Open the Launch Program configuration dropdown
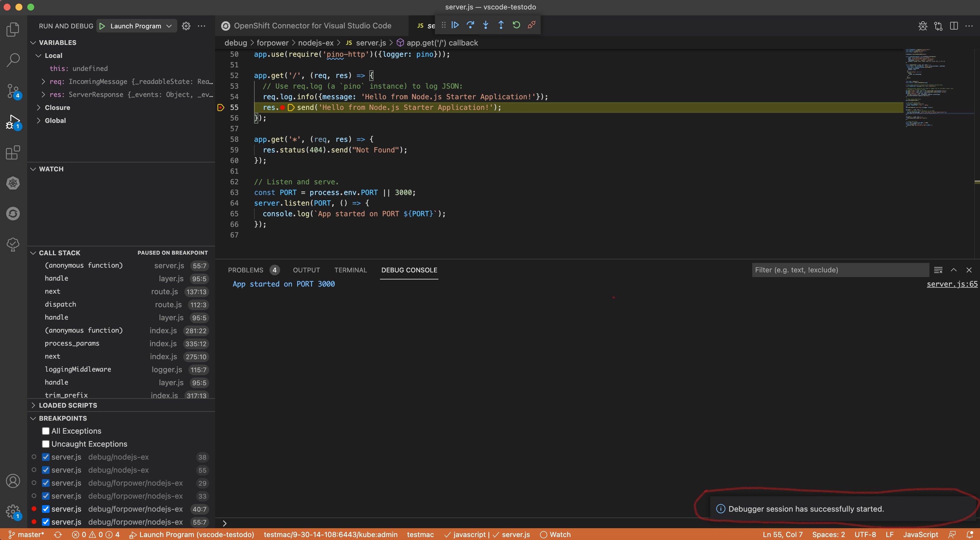 (141, 26)
